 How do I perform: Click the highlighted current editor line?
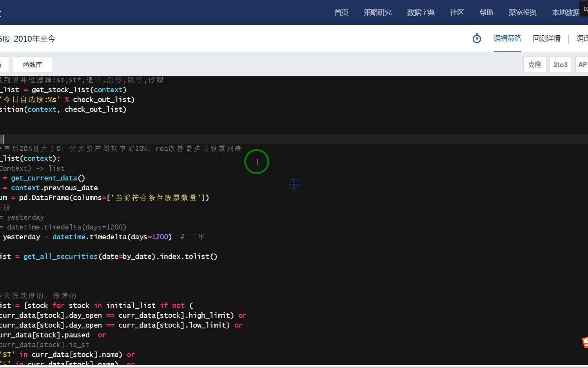coord(294,139)
